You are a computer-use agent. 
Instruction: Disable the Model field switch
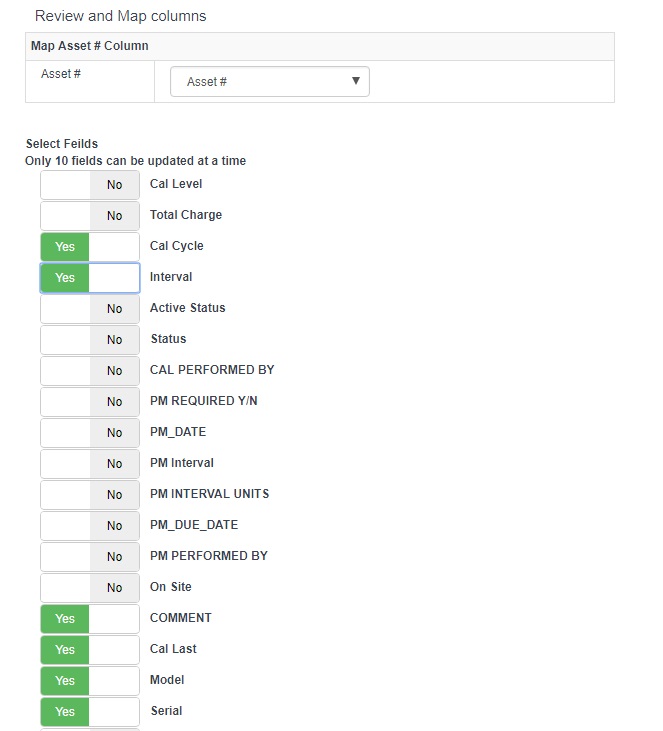(90, 681)
